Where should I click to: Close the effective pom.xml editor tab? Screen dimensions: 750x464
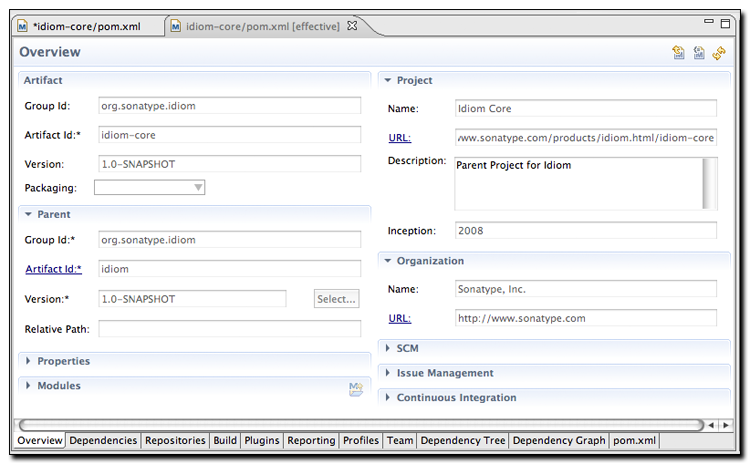352,25
